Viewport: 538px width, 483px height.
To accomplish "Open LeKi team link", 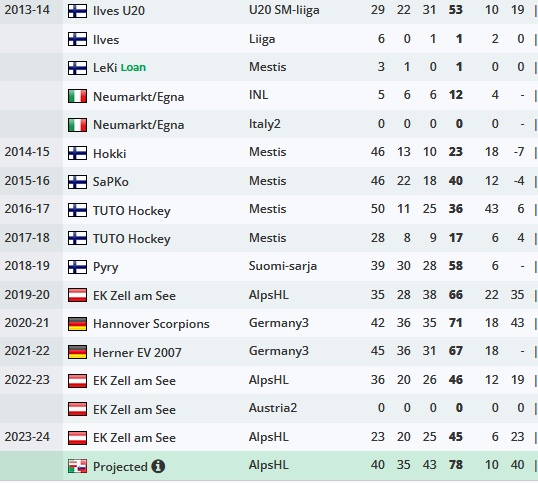I will pos(105,68).
